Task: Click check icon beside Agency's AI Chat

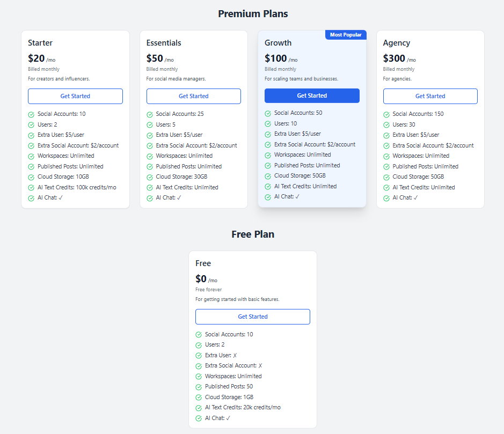Action: [386, 198]
